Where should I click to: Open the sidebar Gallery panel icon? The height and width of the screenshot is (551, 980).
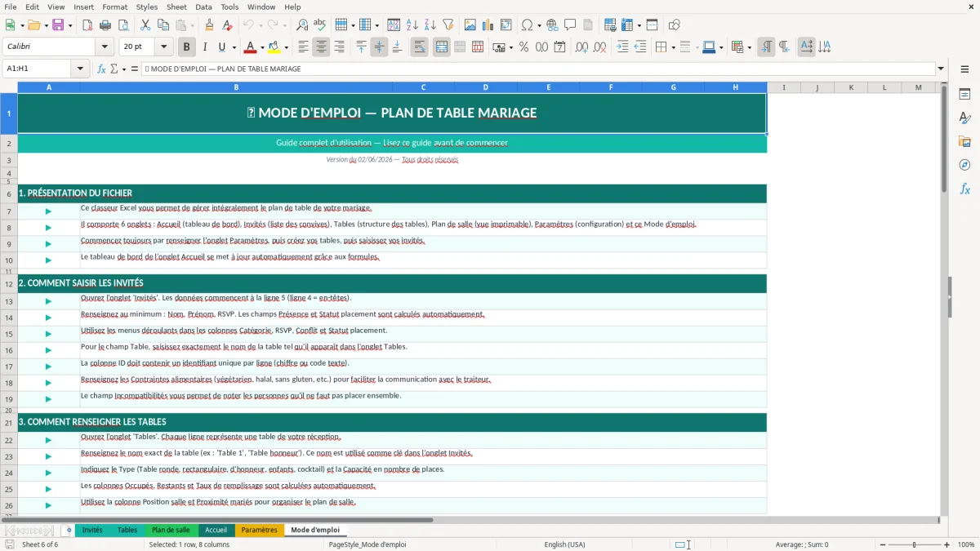(x=964, y=142)
